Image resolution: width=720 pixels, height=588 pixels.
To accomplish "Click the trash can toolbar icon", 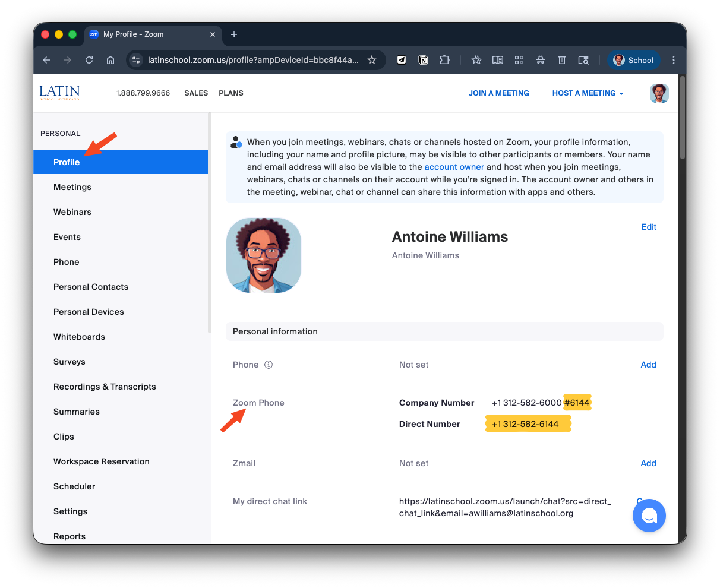I will [x=562, y=60].
